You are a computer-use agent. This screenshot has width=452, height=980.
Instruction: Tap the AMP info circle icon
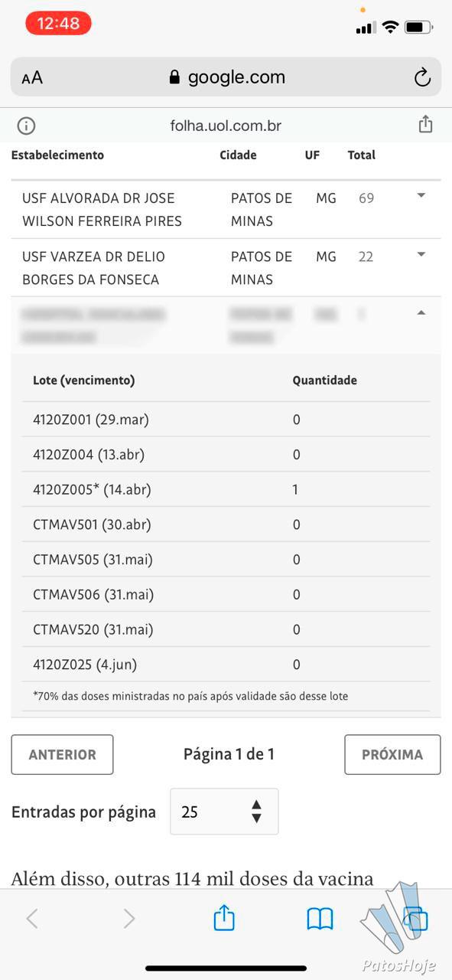pos(26,126)
